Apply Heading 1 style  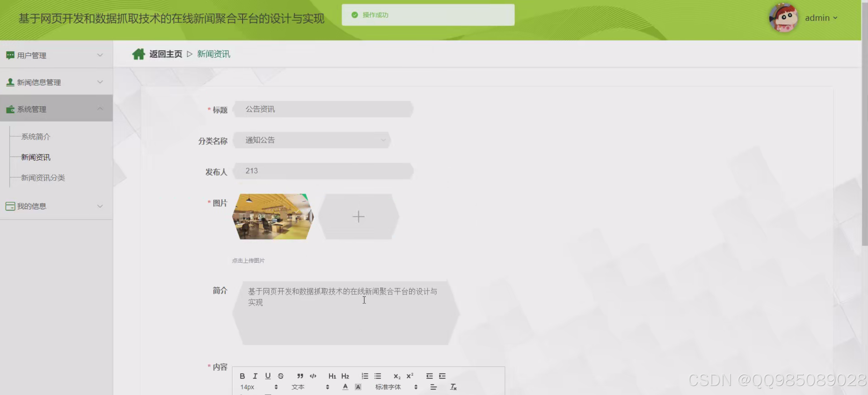point(333,376)
